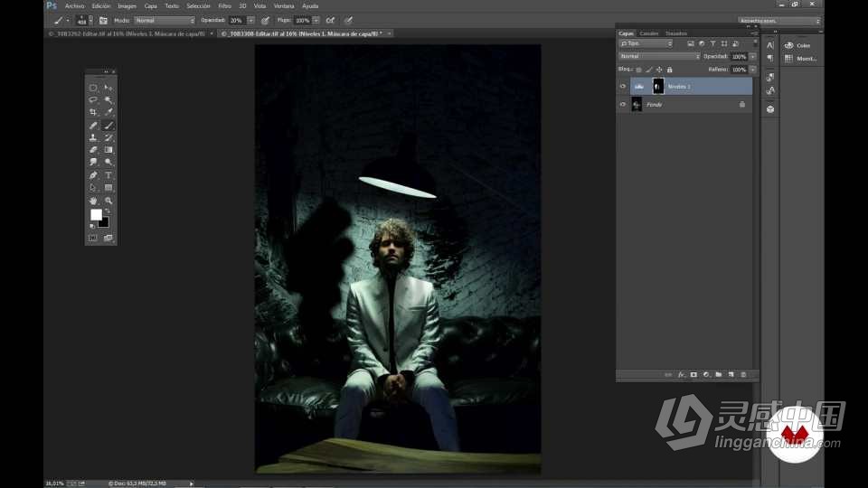The image size is (868, 488).
Task: Open brush preset picker size dropdown
Action: (90, 21)
